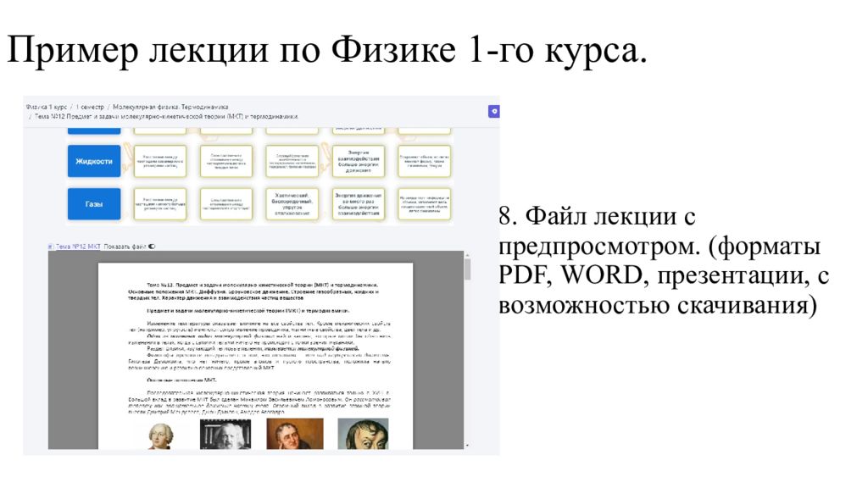This screenshot has width=868, height=488.
Task: Click the Энергия движения во много раз card
Action: 359,204
